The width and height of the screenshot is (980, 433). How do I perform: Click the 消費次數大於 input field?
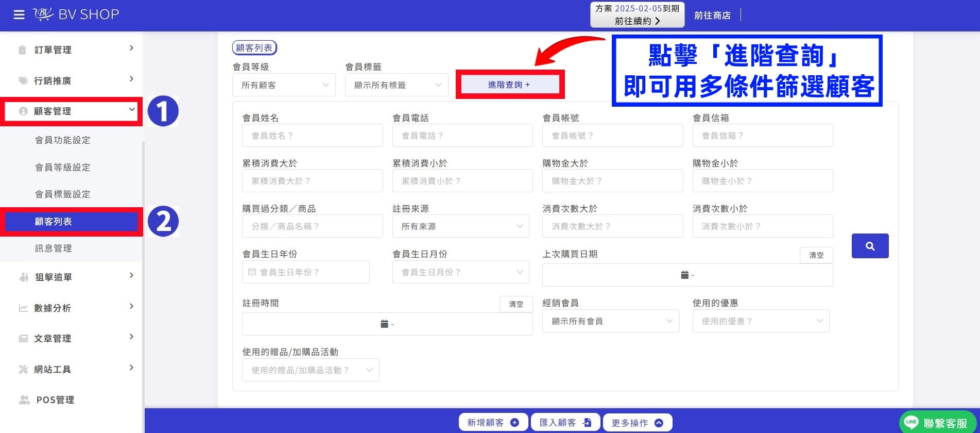(x=613, y=226)
